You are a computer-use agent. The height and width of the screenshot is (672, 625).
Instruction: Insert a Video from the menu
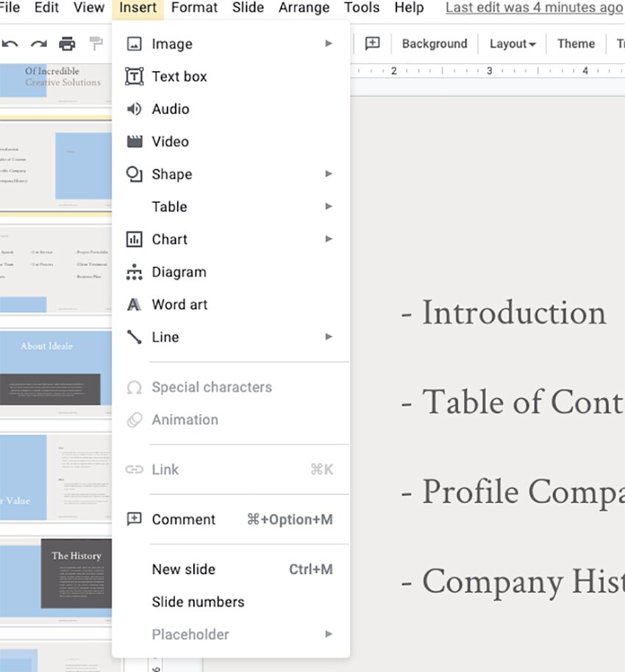(171, 141)
